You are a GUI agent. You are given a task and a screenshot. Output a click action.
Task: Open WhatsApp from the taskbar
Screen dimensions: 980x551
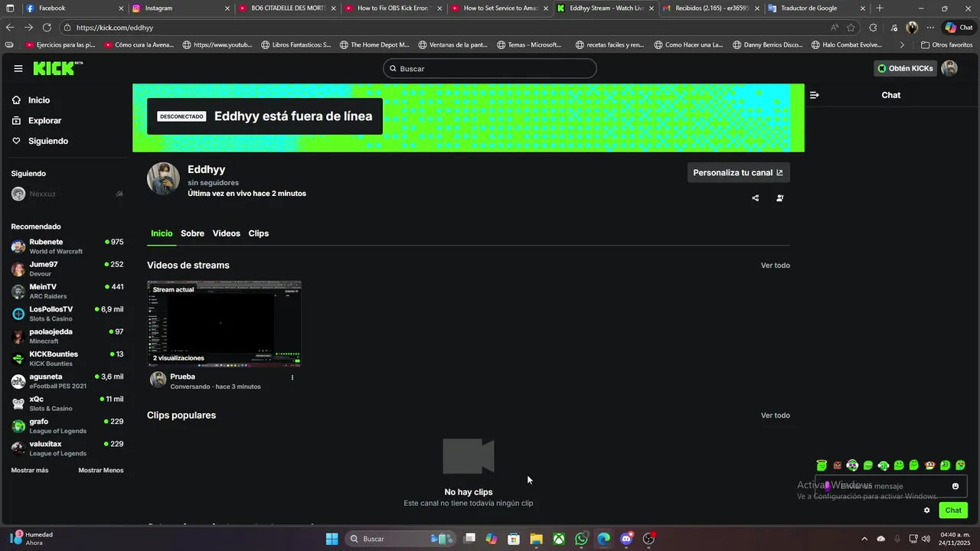point(581,539)
